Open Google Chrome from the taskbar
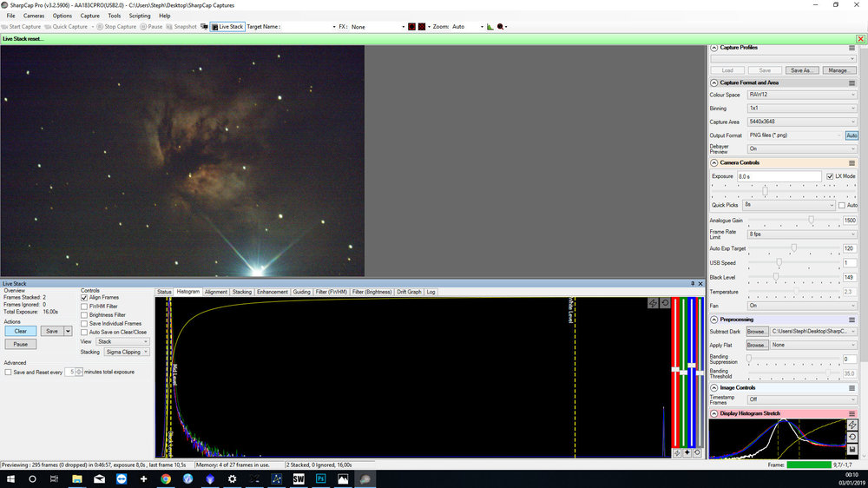868x488 pixels. coord(166,478)
